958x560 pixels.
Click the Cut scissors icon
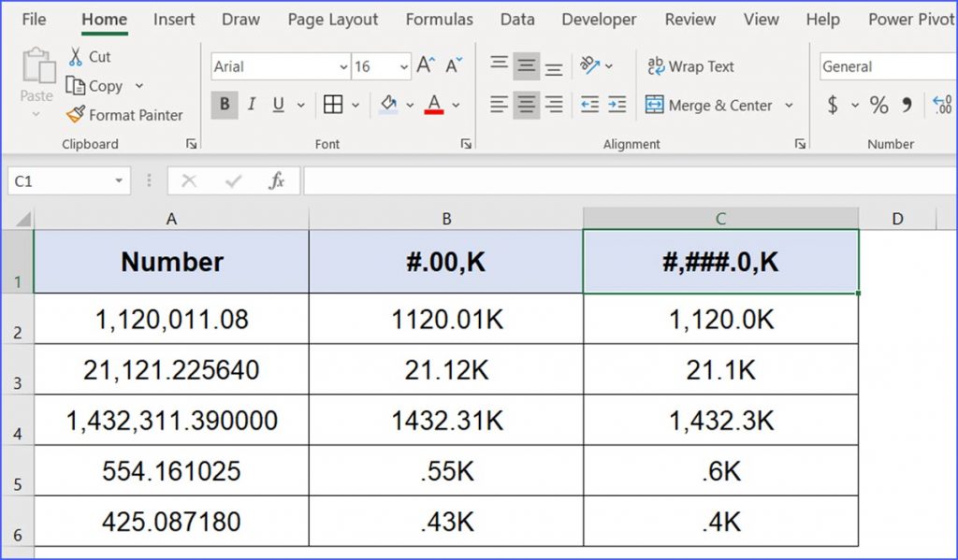pyautogui.click(x=76, y=57)
